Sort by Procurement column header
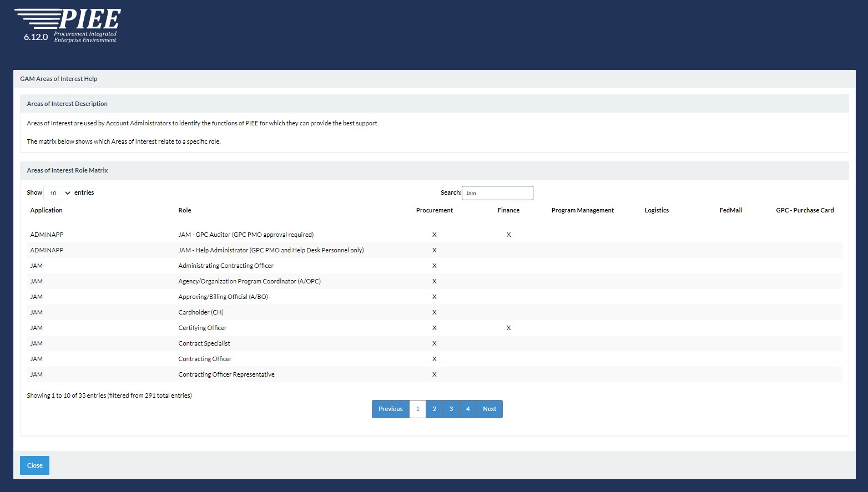 (435, 210)
